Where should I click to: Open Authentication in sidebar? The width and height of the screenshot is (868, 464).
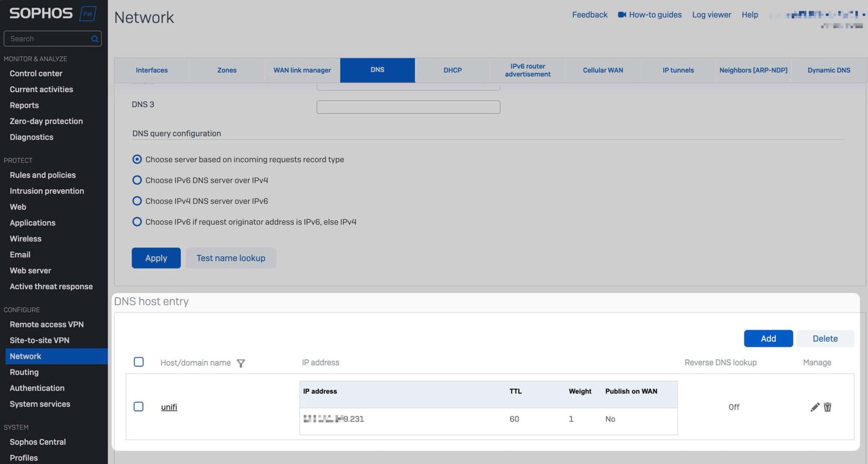37,388
